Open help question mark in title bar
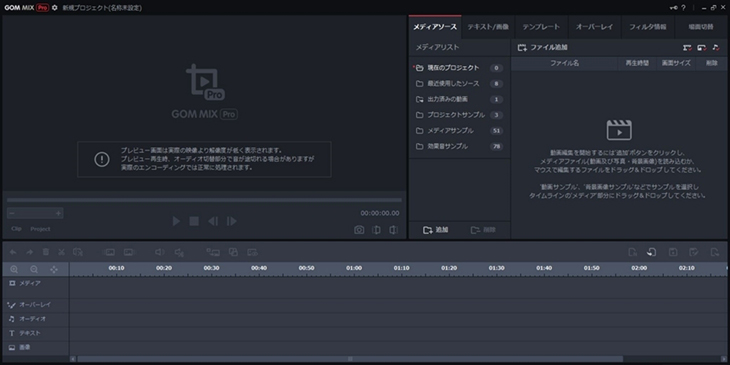Image resolution: width=730 pixels, height=365 pixels. [683, 8]
